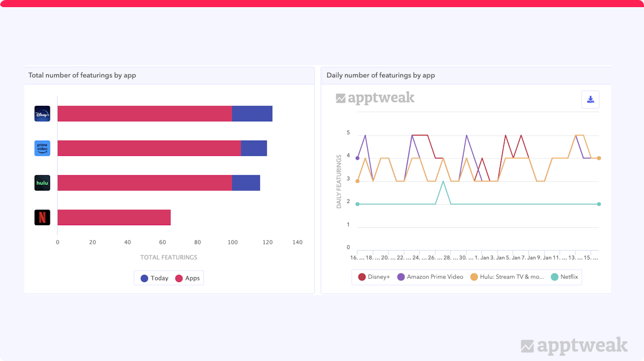Image resolution: width=644 pixels, height=361 pixels.
Task: Toggle Amazon Prime Video legend entry
Action: [429, 277]
